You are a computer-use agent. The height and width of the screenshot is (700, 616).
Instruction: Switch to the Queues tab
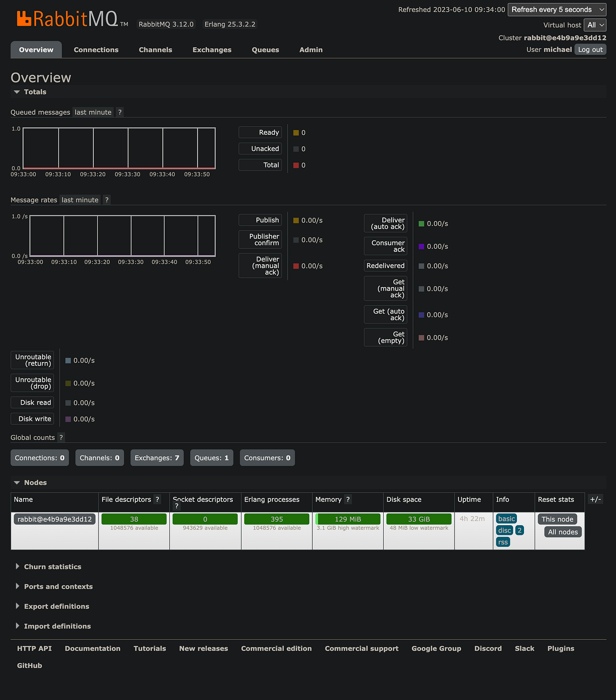click(265, 50)
